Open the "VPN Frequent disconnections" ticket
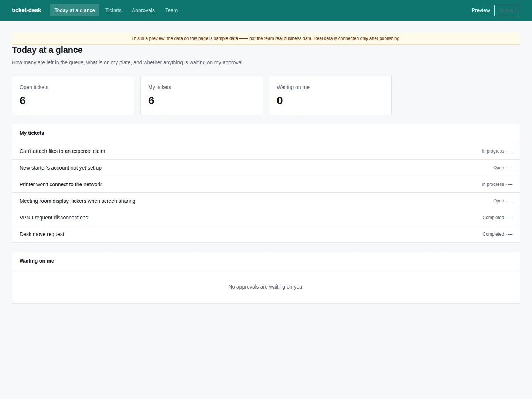 pyautogui.click(x=266, y=218)
